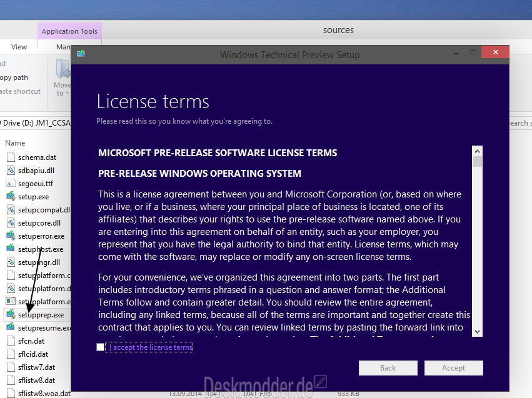Select the sdbapiu.dll file icon

(x=11, y=170)
